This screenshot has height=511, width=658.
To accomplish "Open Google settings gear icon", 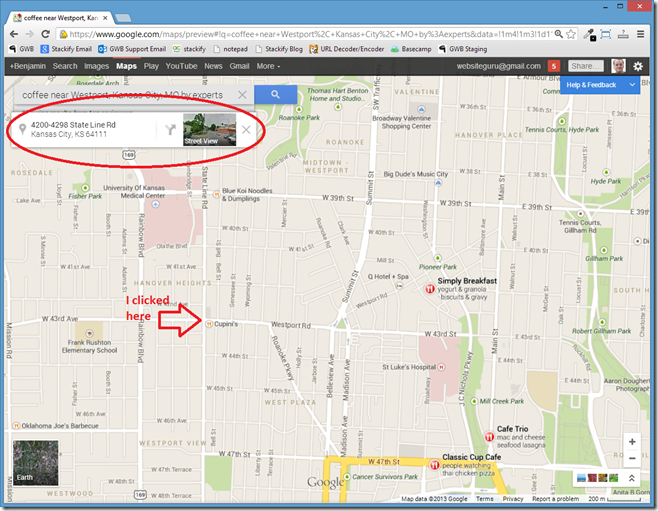I will tap(638, 66).
